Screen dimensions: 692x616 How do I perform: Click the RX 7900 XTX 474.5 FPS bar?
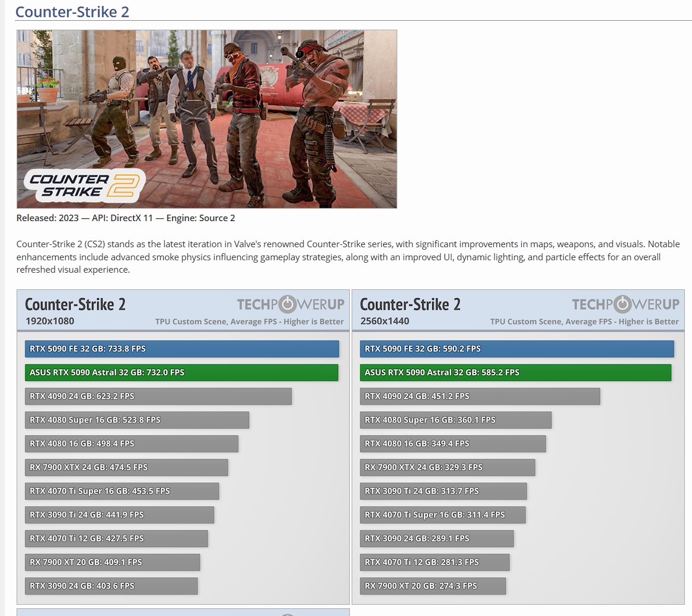[127, 467]
